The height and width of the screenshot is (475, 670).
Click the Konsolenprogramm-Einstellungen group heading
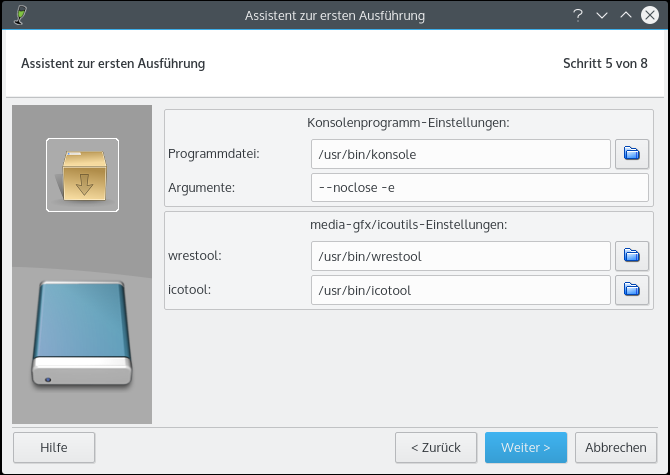click(x=408, y=123)
